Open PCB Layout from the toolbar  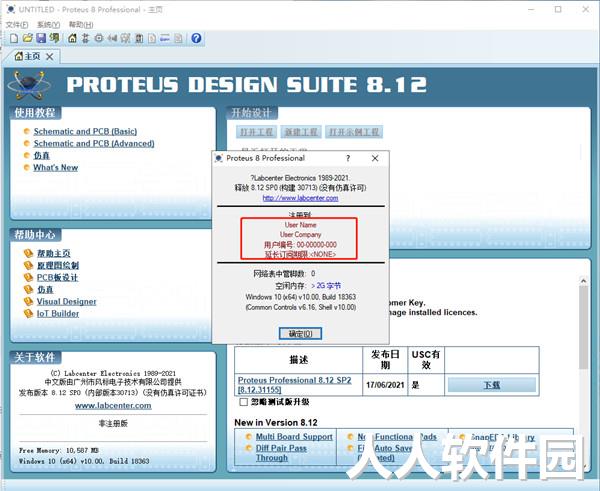pos(99,38)
